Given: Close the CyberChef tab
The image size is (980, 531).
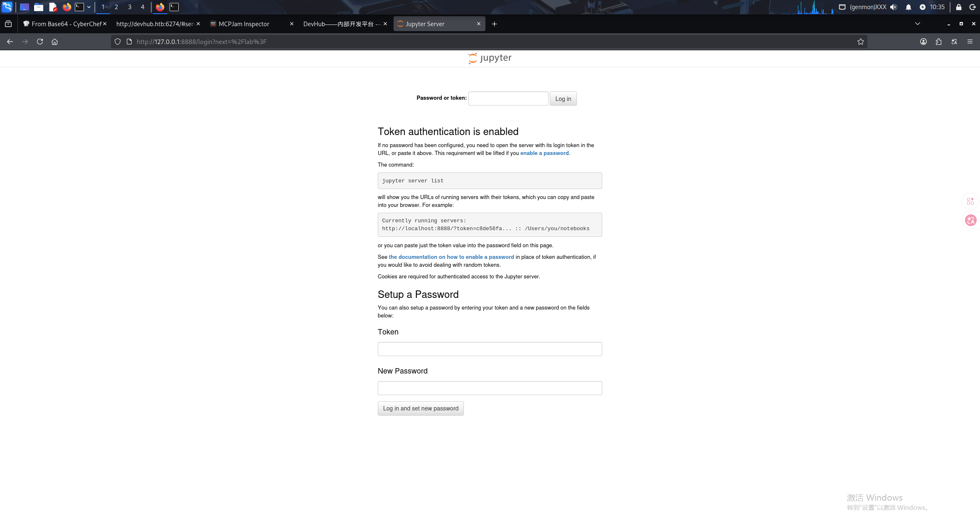Looking at the screenshot, I should click(x=105, y=24).
